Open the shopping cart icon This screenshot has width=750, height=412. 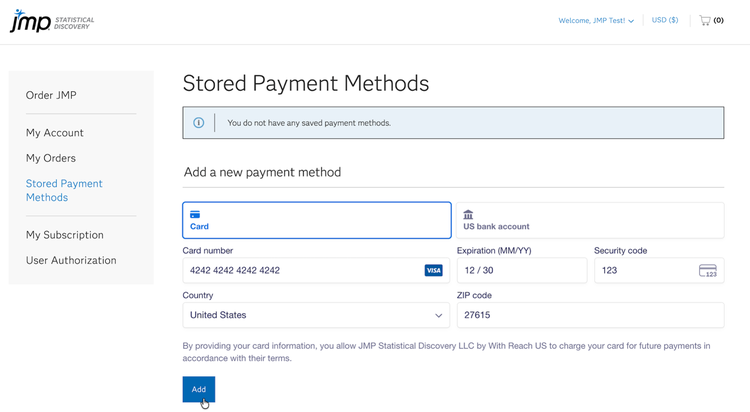(705, 20)
